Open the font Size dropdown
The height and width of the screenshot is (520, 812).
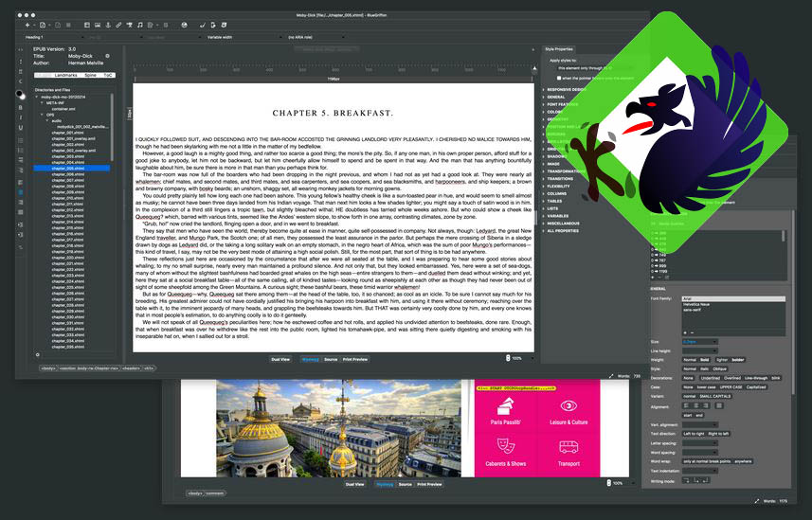700,342
